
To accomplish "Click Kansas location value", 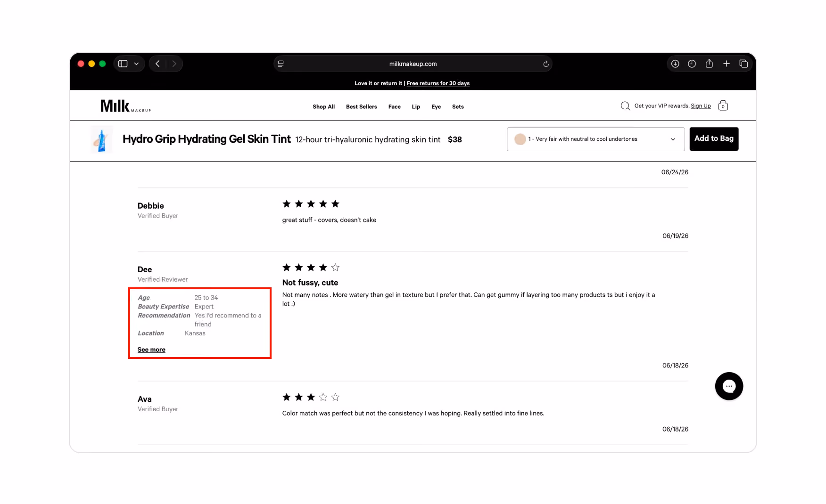I will click(x=195, y=333).
